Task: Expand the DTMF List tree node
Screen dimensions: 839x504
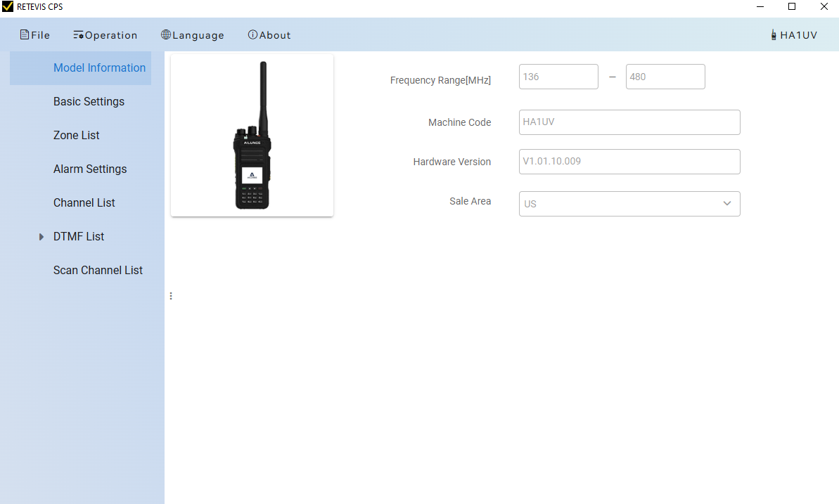Action: pyautogui.click(x=41, y=237)
